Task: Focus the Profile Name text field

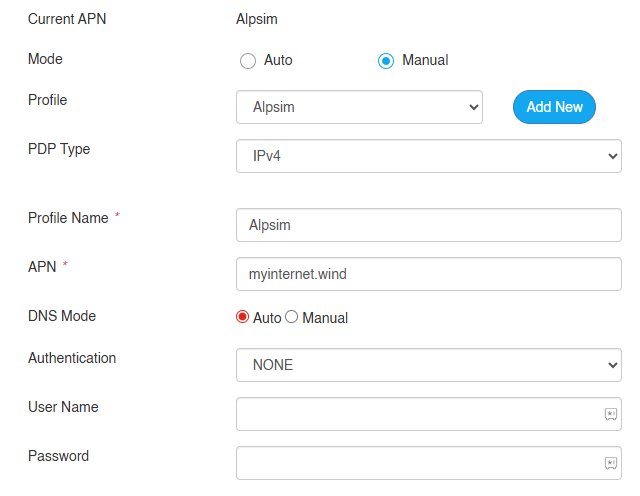Action: (428, 225)
